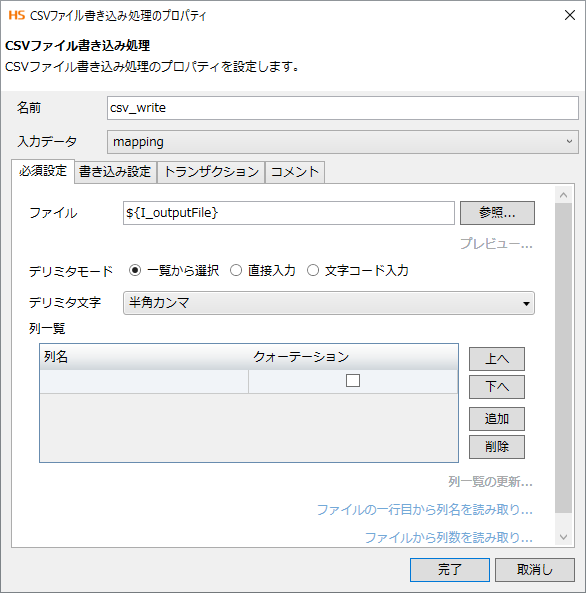Click the 下へ move down button

tap(497, 387)
